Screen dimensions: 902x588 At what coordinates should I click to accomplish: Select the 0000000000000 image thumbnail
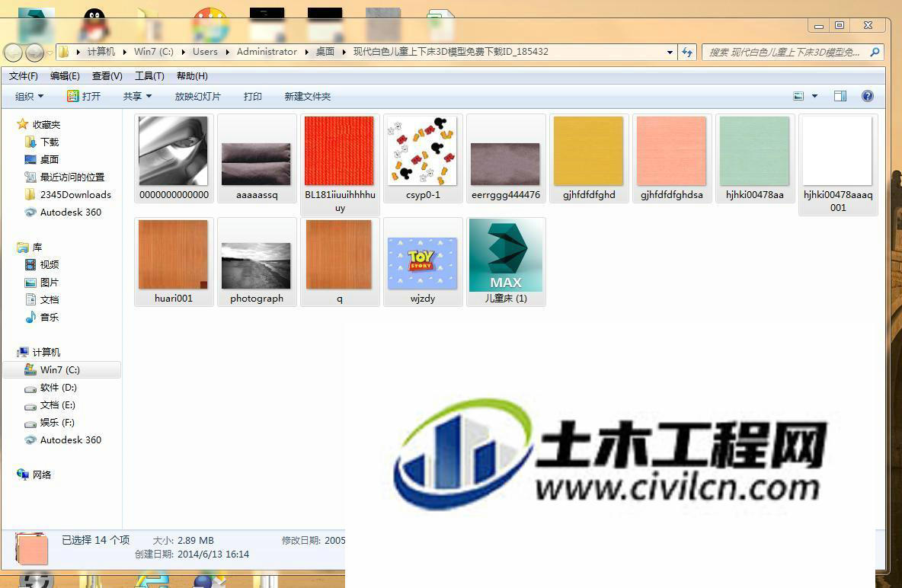click(x=174, y=158)
